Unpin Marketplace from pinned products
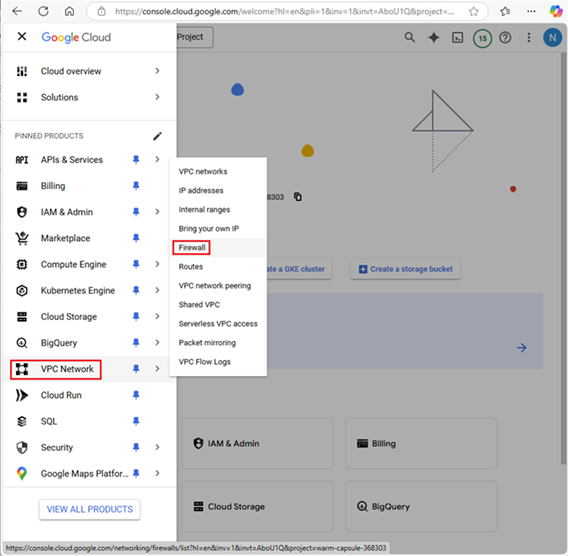This screenshot has height=556, width=568. coord(136,238)
